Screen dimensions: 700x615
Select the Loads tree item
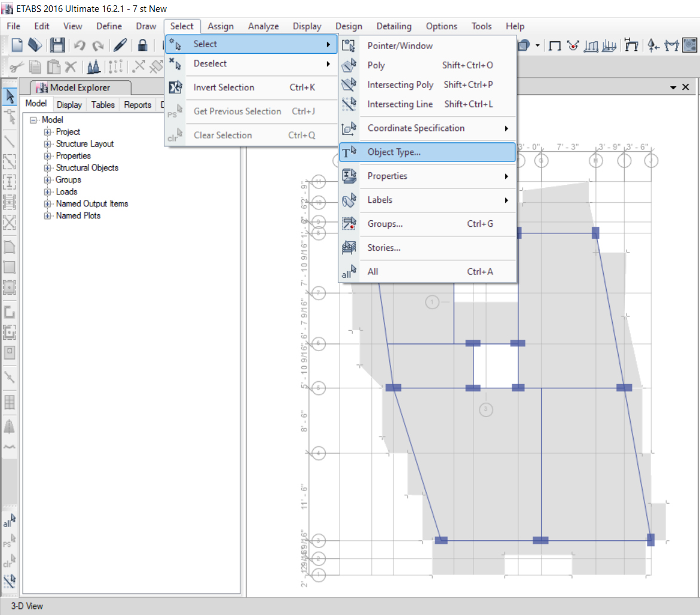tap(66, 192)
